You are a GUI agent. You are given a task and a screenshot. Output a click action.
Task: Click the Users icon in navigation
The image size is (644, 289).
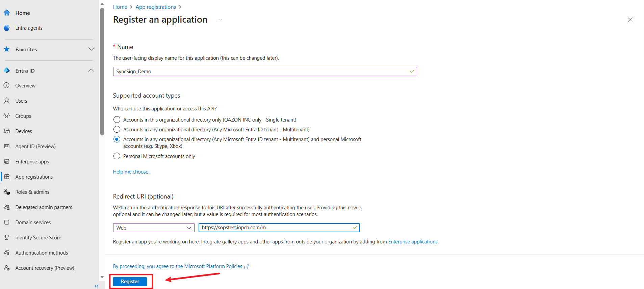pyautogui.click(x=7, y=101)
